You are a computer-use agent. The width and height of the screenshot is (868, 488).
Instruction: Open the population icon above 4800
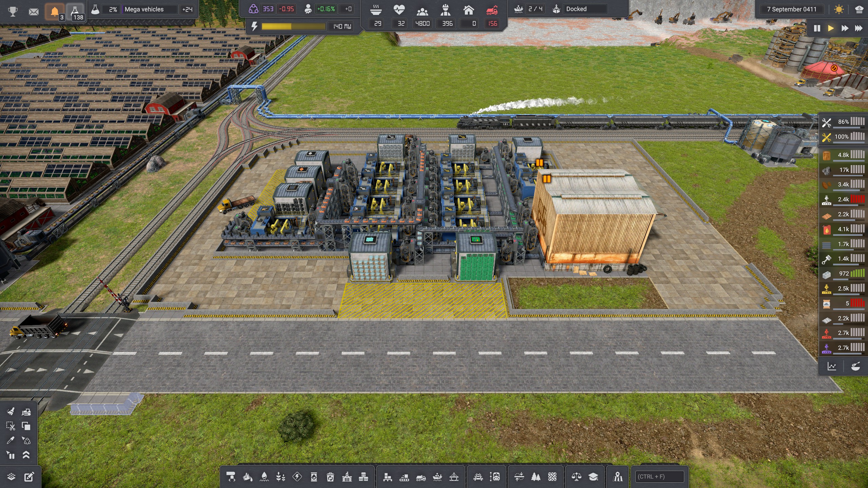[422, 11]
